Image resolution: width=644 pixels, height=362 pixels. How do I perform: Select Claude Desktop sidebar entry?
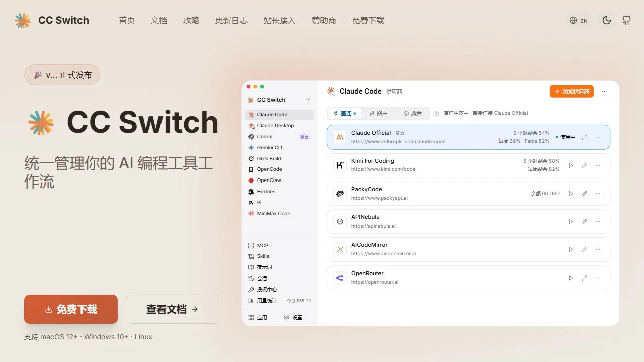click(x=280, y=126)
